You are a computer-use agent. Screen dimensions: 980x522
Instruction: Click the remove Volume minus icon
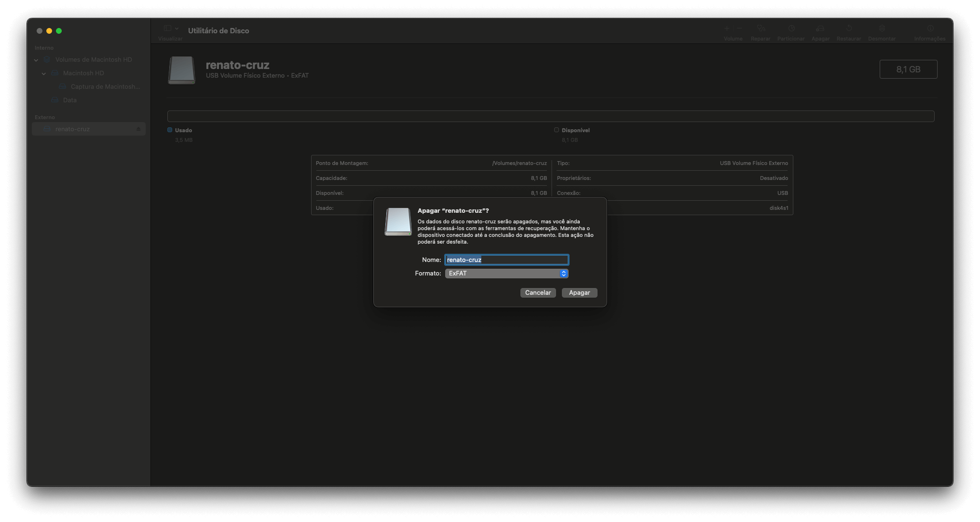739,28
